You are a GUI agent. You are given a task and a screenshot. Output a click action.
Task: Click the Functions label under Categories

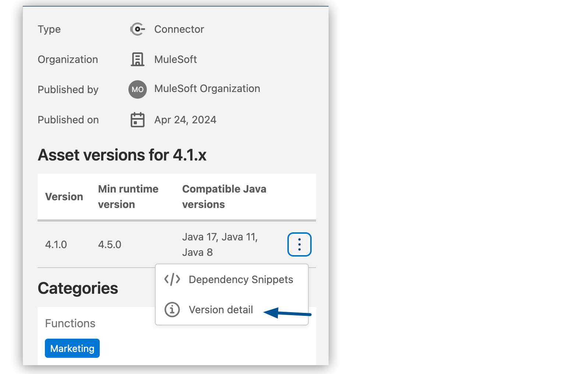pos(70,323)
